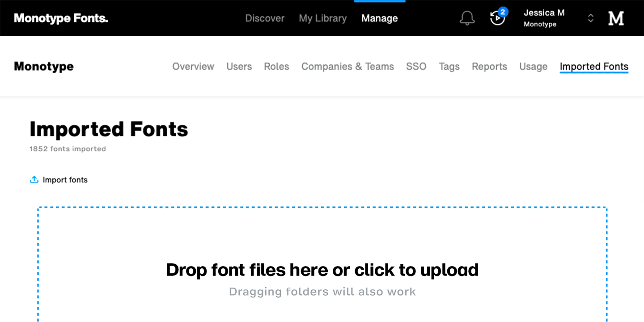This screenshot has height=322, width=644.
Task: Open the Tags tab
Action: (449, 67)
